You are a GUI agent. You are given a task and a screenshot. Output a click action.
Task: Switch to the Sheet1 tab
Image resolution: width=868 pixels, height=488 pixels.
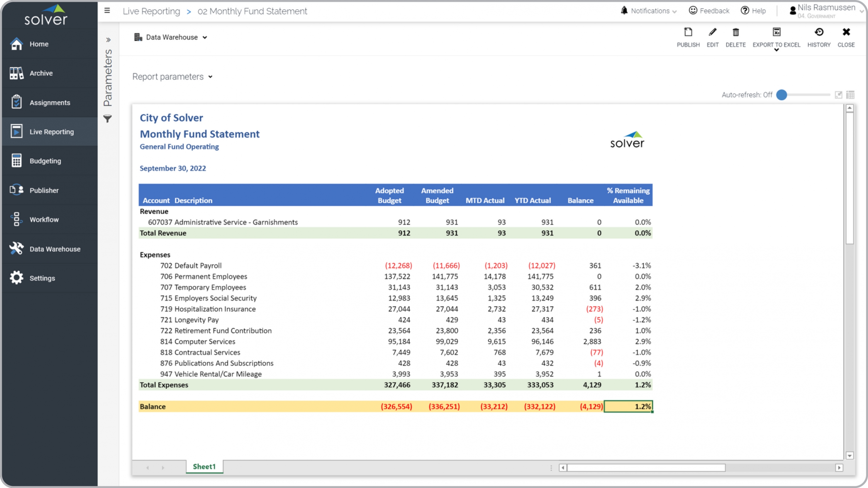(x=204, y=467)
